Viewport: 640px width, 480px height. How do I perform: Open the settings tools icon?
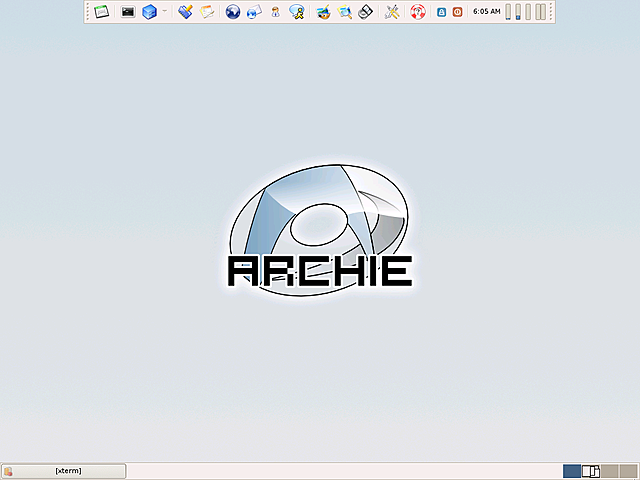392,12
